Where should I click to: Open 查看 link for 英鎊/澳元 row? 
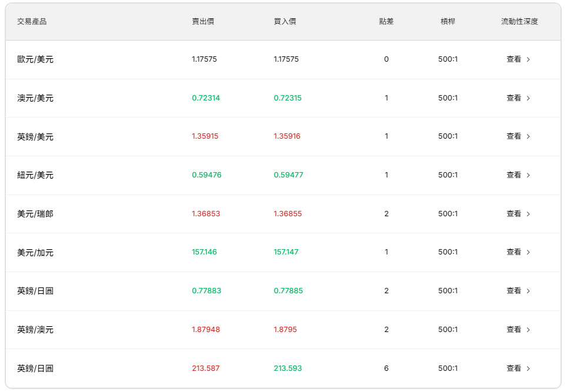point(518,330)
